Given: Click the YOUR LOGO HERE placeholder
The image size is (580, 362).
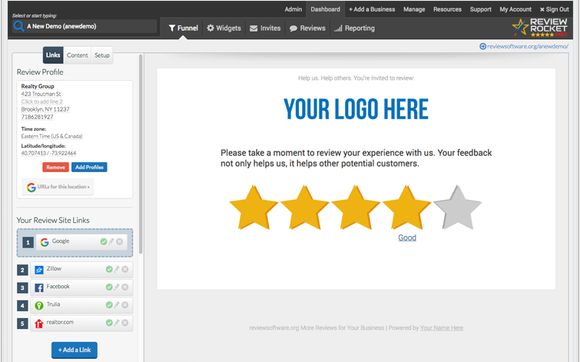Looking at the screenshot, I should pyautogui.click(x=356, y=109).
